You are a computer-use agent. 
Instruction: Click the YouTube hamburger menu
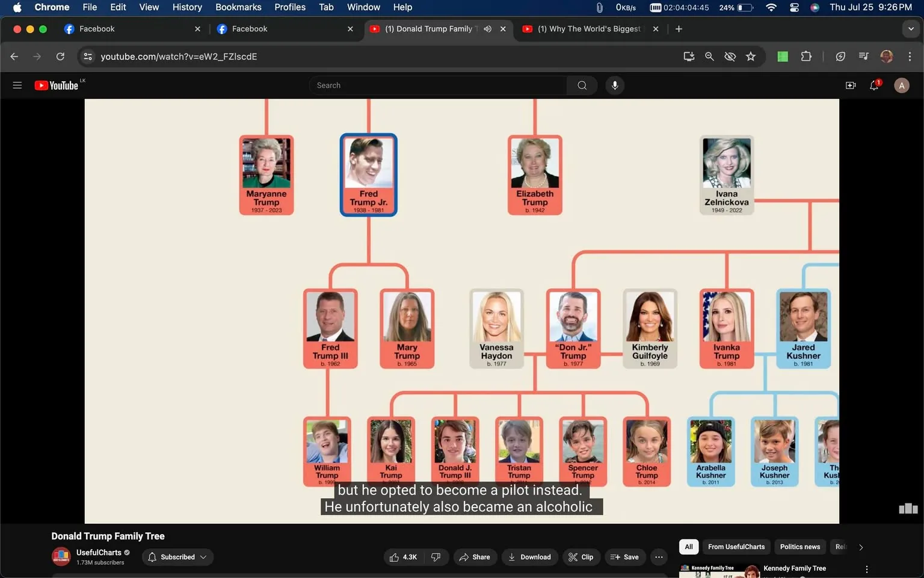point(17,85)
